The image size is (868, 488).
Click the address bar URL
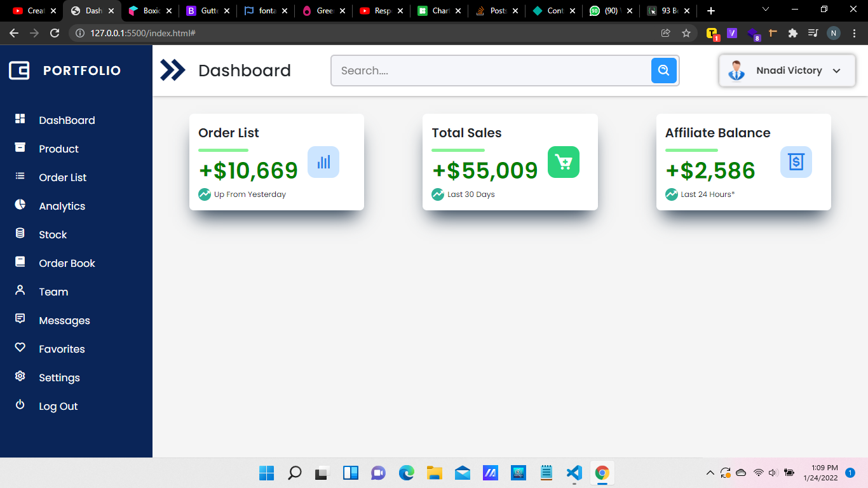[142, 33]
